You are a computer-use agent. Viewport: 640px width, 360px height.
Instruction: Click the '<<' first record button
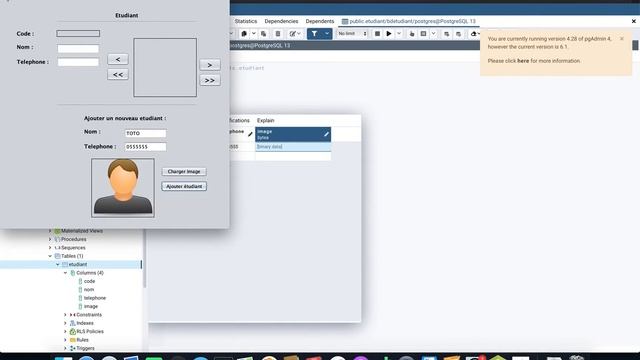(x=118, y=75)
